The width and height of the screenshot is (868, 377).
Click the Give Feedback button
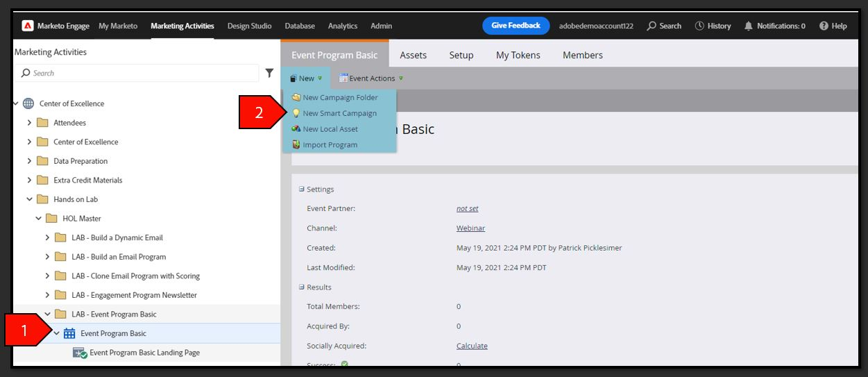(516, 26)
